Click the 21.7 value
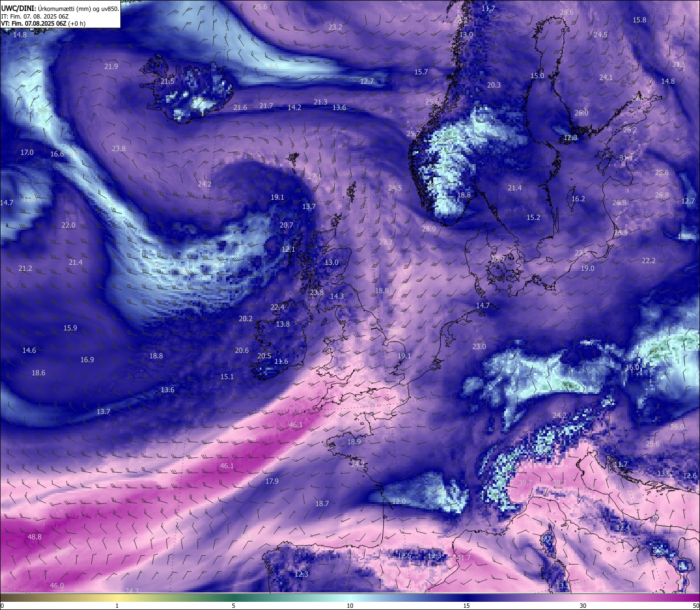 point(266,106)
